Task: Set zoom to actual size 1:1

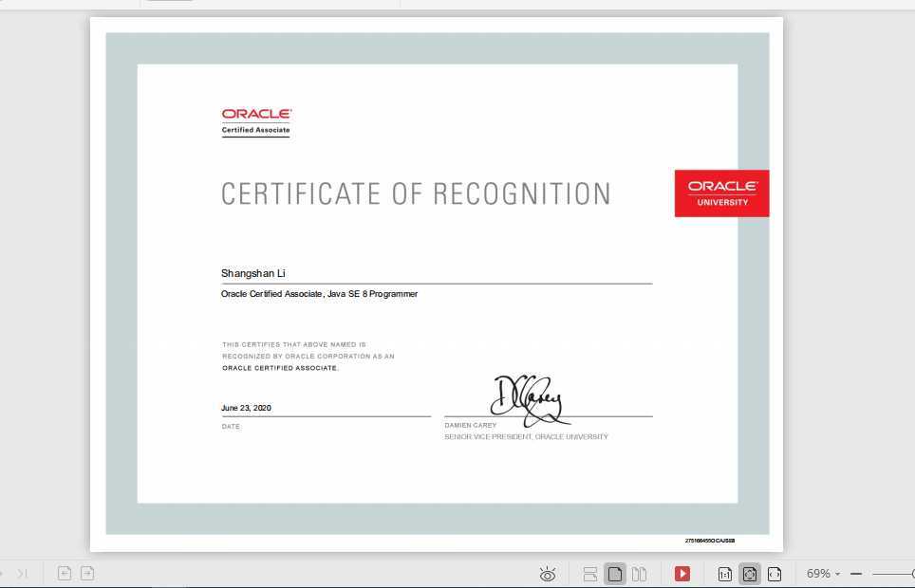Action: [725, 575]
